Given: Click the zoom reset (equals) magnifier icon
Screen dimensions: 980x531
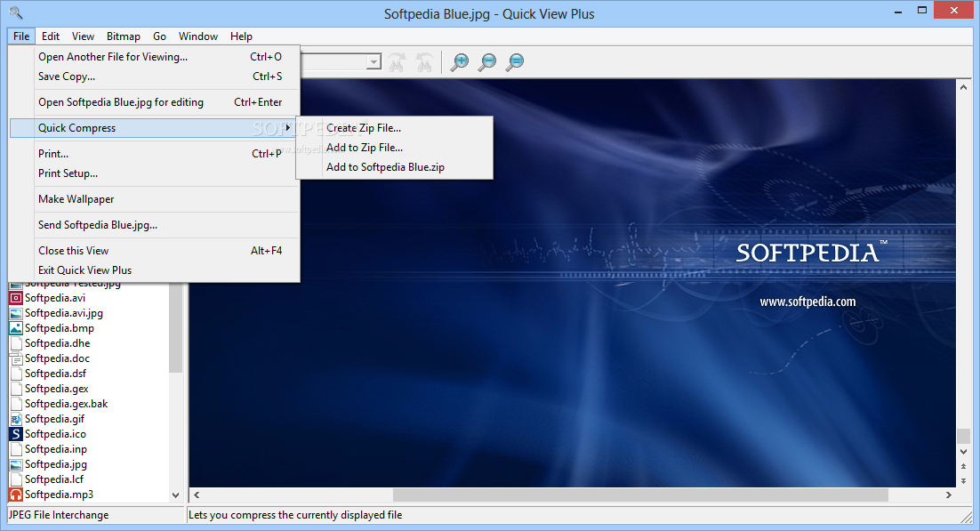Looking at the screenshot, I should click(x=515, y=61).
